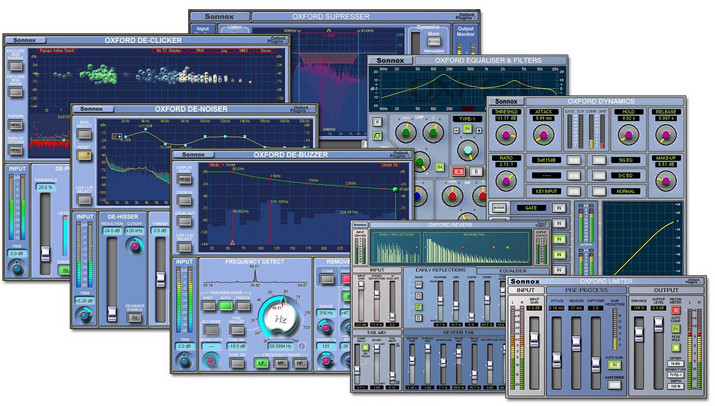Turn Threshold knob in Oxford Dynamics
Screen dimensions: 715x406
pos(506,135)
